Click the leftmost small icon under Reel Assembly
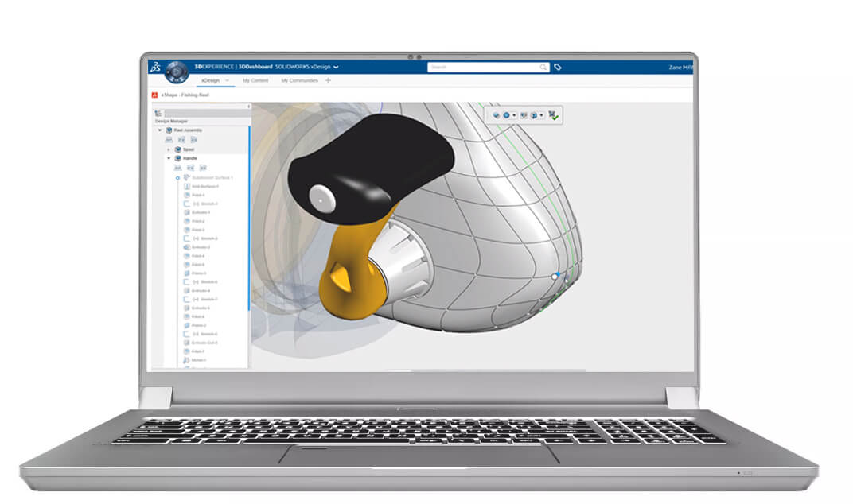This screenshot has width=853, height=504. point(169,140)
